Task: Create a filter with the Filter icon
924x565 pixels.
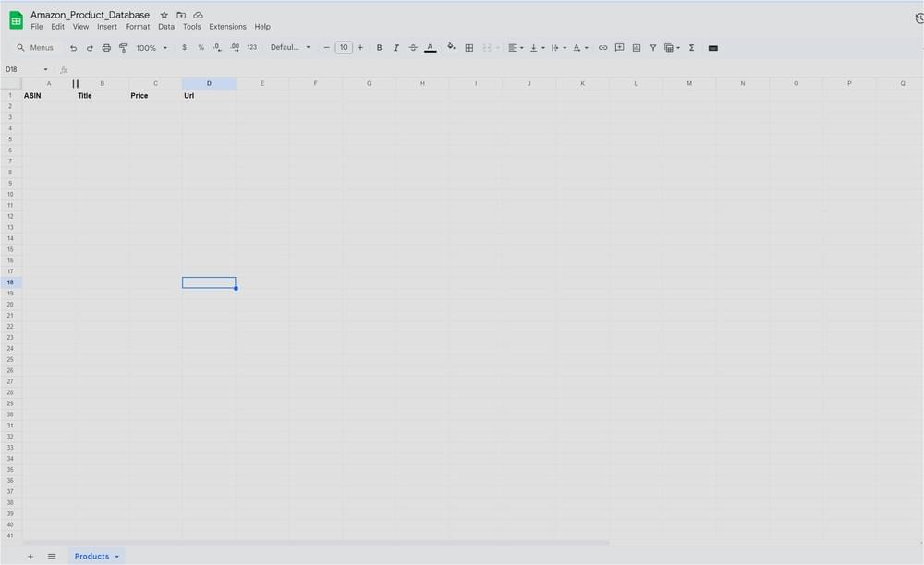Action: (x=652, y=47)
